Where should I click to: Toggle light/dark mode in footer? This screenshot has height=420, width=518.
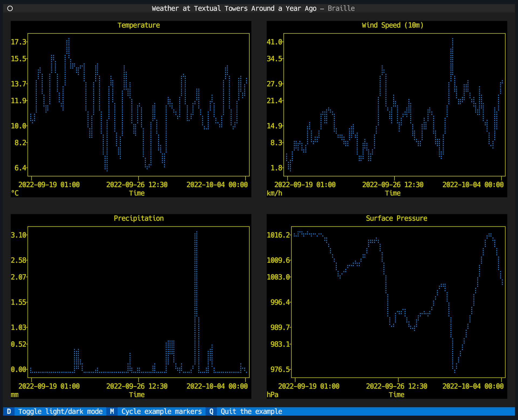pos(60,411)
